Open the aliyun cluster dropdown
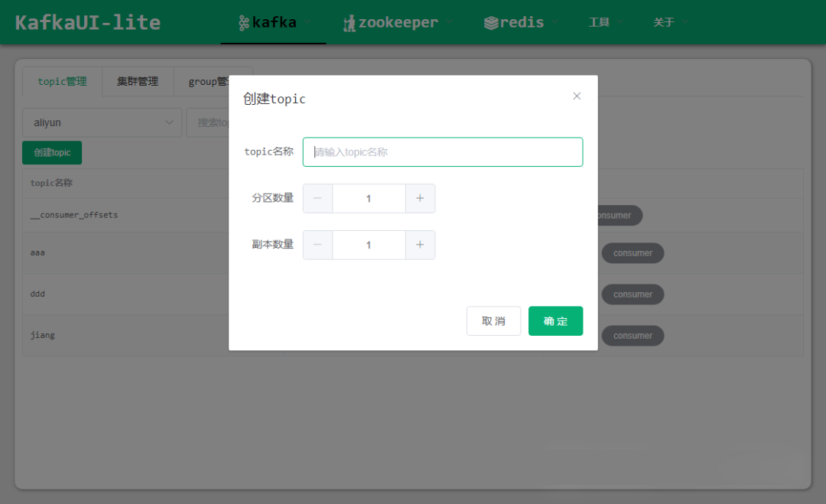 point(102,122)
